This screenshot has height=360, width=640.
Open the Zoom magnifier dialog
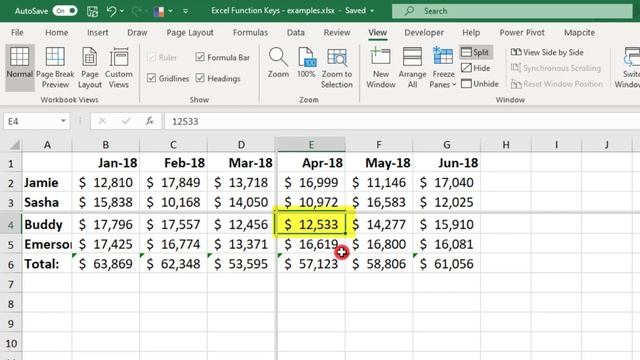(278, 63)
